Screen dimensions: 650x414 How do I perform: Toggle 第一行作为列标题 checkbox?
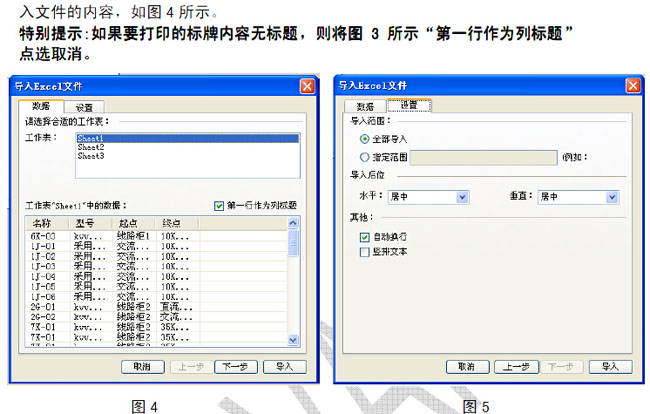pos(220,206)
